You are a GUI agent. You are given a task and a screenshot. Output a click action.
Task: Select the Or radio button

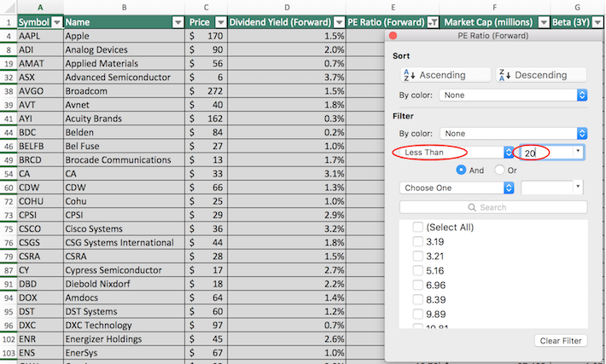pyautogui.click(x=500, y=170)
